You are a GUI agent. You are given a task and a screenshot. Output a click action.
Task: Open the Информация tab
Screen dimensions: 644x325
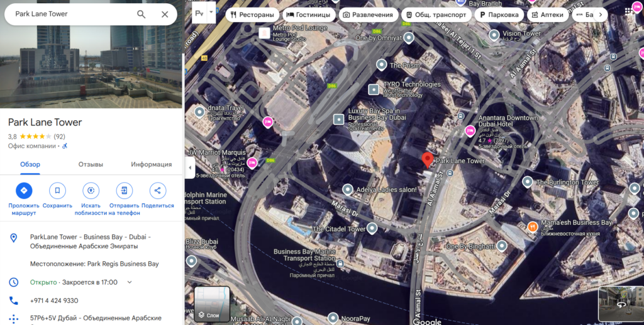[x=151, y=164]
